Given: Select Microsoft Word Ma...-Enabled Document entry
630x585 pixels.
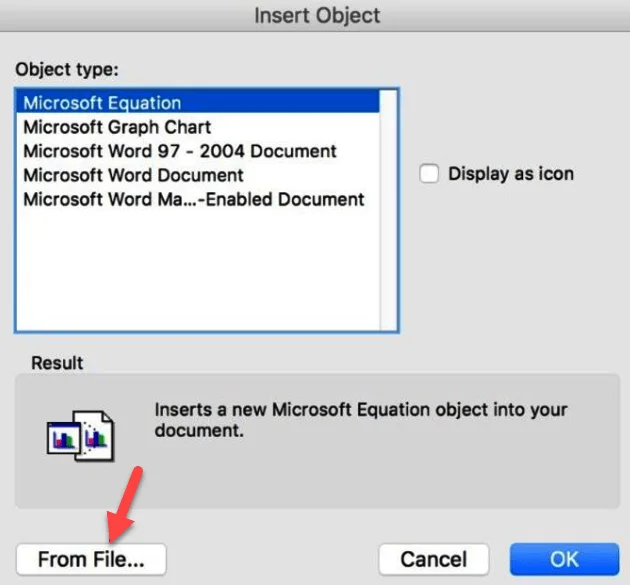Looking at the screenshot, I should [x=197, y=199].
